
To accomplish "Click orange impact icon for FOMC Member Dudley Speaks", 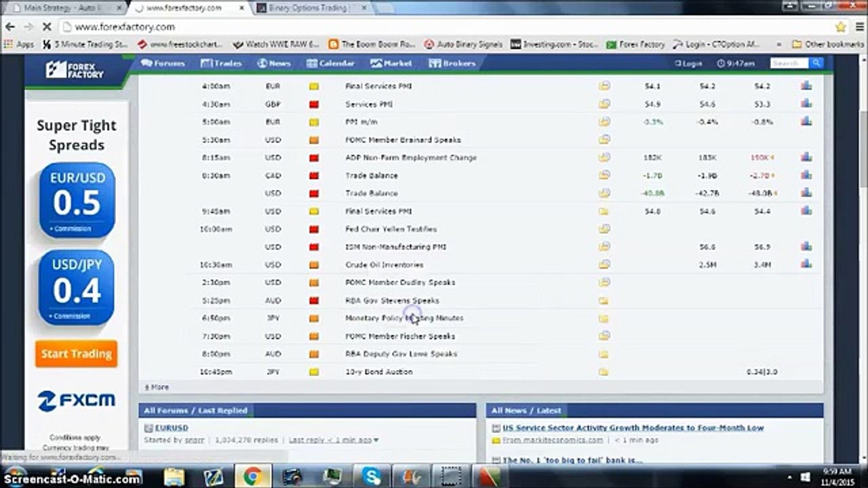I will [x=314, y=282].
